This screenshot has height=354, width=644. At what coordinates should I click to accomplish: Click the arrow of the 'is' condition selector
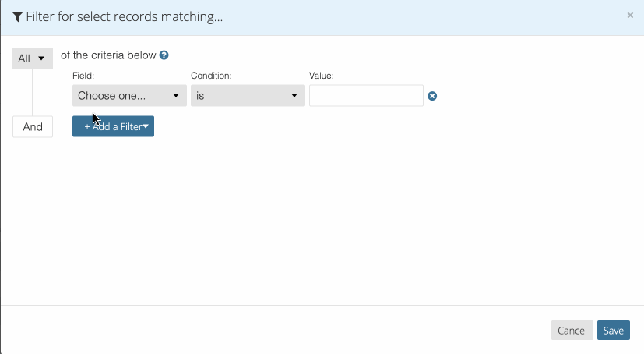(x=294, y=96)
